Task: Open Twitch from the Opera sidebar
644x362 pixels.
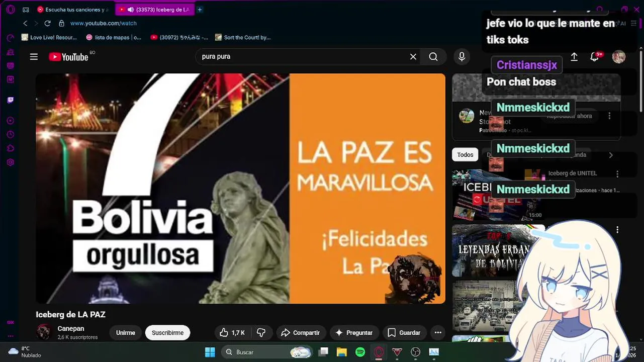Action: (x=10, y=100)
